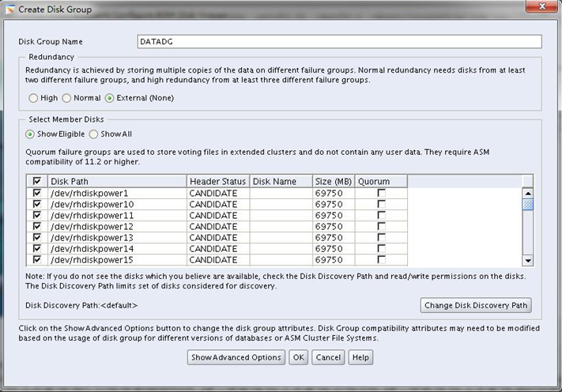
Task: Uncheck the /dev/rhdiskpower1 disk checkbox
Action: pos(37,193)
